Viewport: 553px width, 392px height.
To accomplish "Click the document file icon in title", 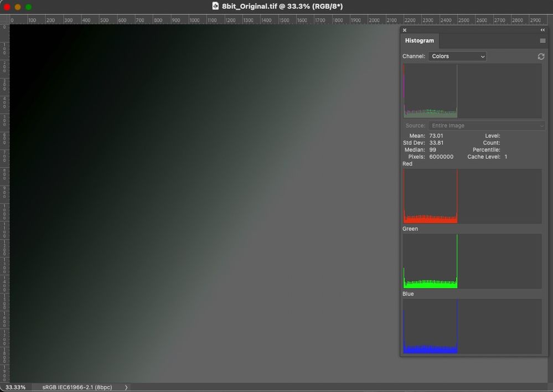I will (215, 6).
